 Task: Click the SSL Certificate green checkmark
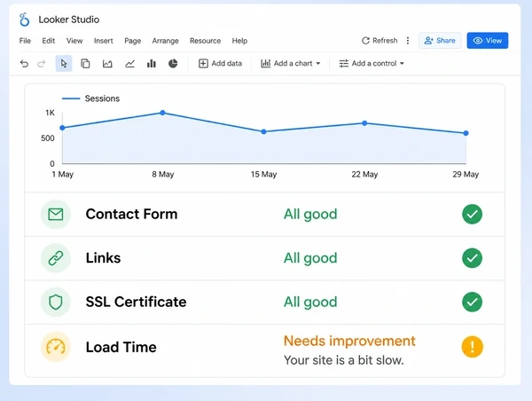pos(472,302)
